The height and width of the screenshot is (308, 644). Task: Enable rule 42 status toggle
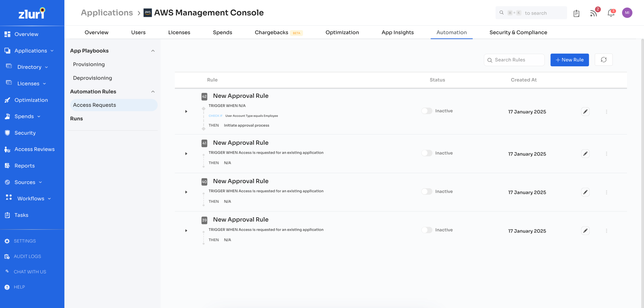pyautogui.click(x=427, y=111)
